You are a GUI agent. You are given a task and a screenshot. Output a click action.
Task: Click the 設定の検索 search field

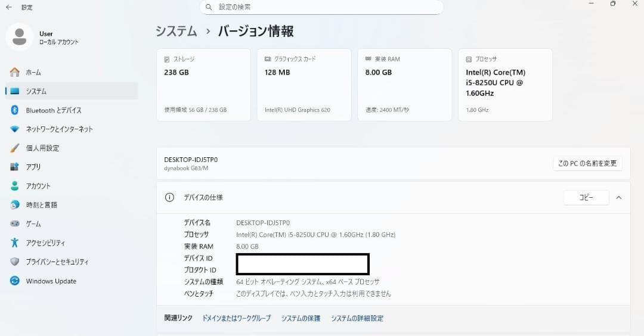[321, 7]
